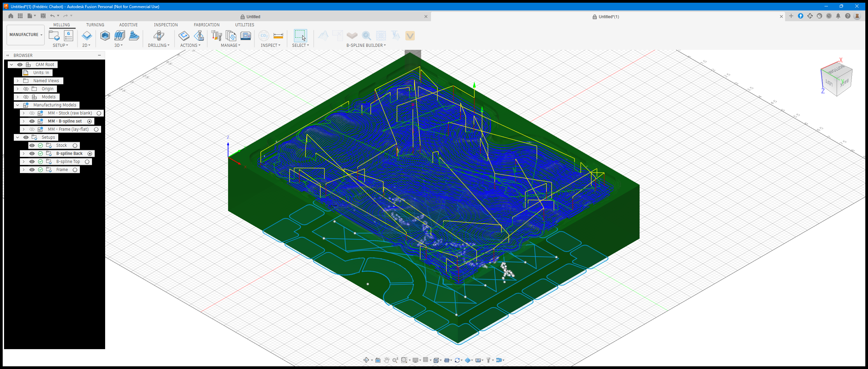Open the MANUFACTURE workspace dropdown
This screenshot has height=369, width=868.
[x=26, y=35]
